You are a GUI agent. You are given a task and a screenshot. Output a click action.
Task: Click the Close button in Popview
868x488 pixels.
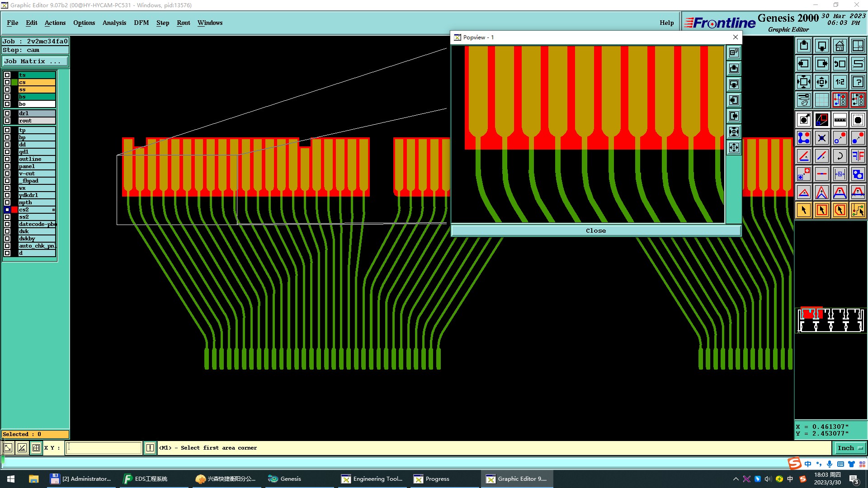click(x=595, y=230)
